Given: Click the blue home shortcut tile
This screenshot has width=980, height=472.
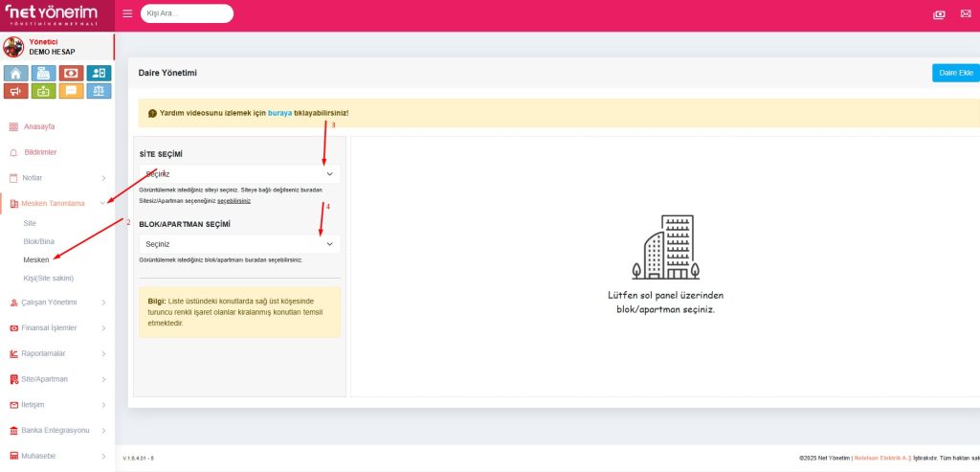Looking at the screenshot, I should pos(14,73).
